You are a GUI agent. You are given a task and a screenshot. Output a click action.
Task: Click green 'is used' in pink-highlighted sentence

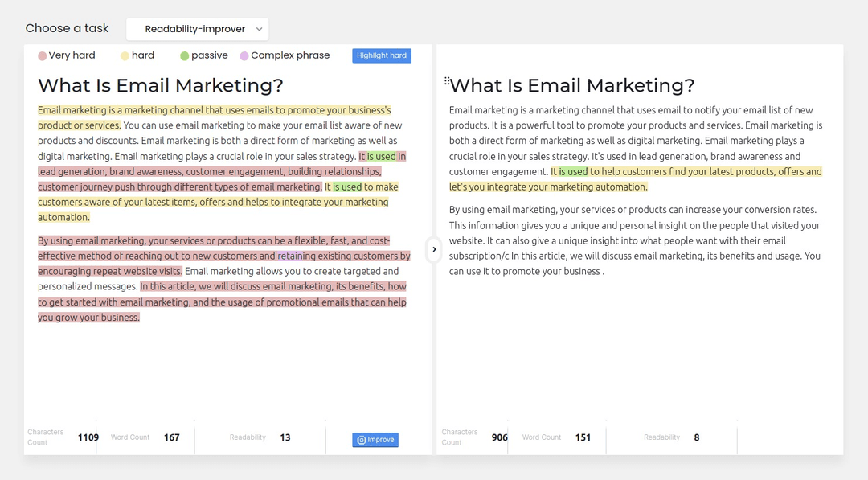pos(381,156)
